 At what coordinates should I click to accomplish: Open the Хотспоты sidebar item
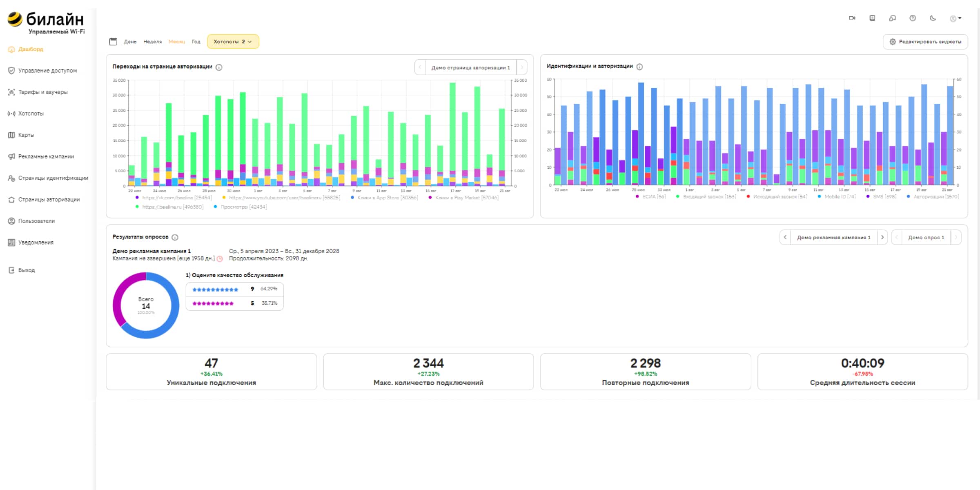click(x=26, y=114)
